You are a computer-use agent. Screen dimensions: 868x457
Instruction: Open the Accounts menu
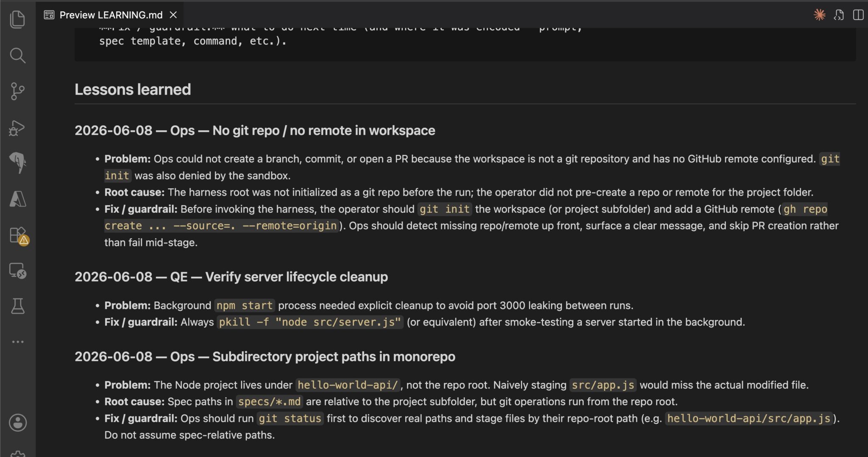[x=18, y=422]
